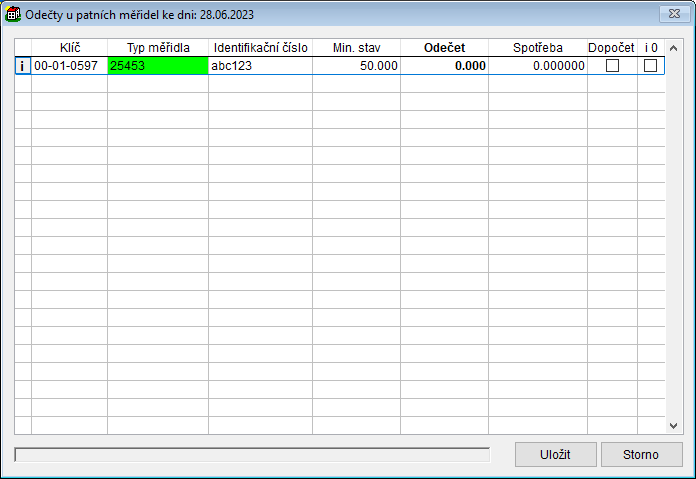Click the Identifikační číslo cell abc123

[x=260, y=66]
